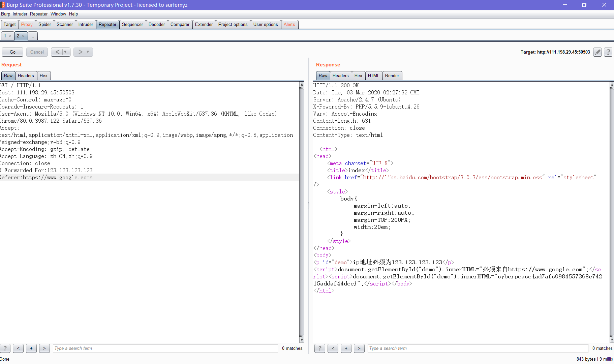614x364 pixels.
Task: Select the Response HTML view tab
Action: pyautogui.click(x=374, y=75)
